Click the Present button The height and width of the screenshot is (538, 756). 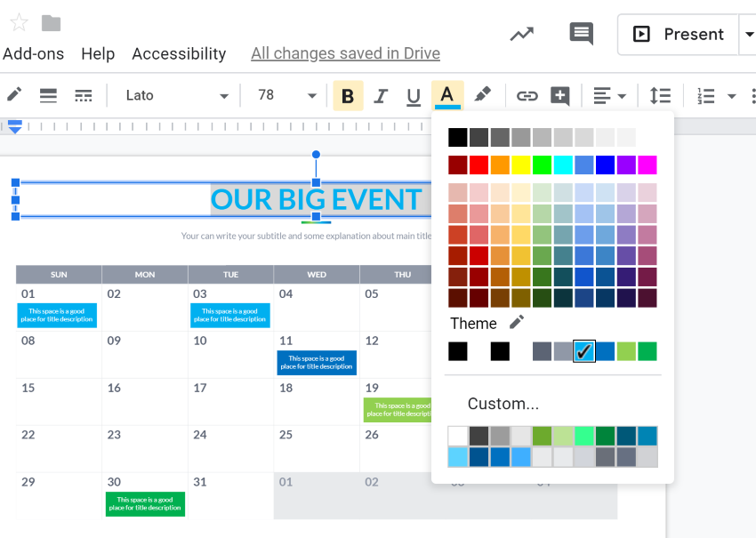point(679,34)
